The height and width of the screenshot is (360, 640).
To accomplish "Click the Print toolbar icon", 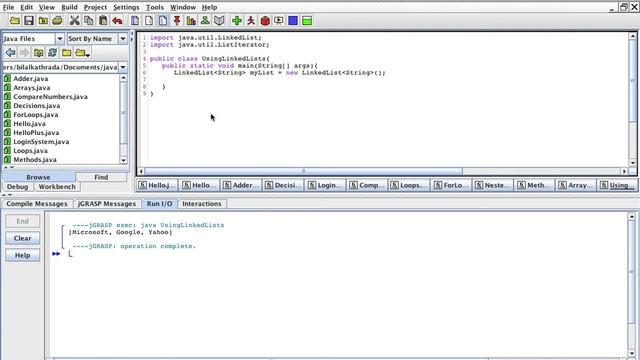I will (x=58, y=20).
